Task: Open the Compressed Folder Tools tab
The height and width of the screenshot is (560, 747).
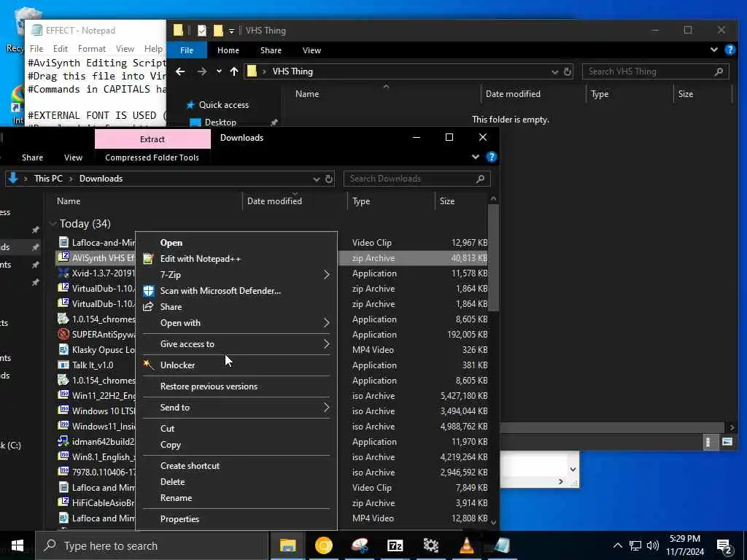Action: coord(152,157)
